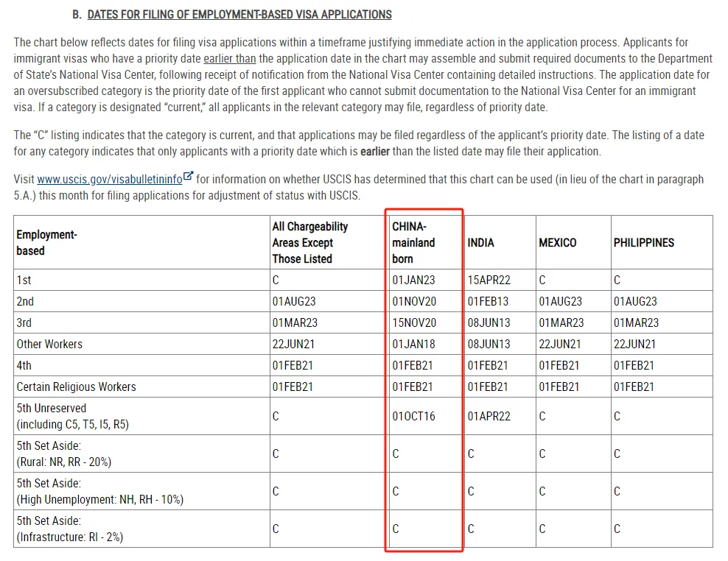Viewport: 728px width, 561px height.
Task: Select the Other Workers row label
Action: click(x=49, y=344)
